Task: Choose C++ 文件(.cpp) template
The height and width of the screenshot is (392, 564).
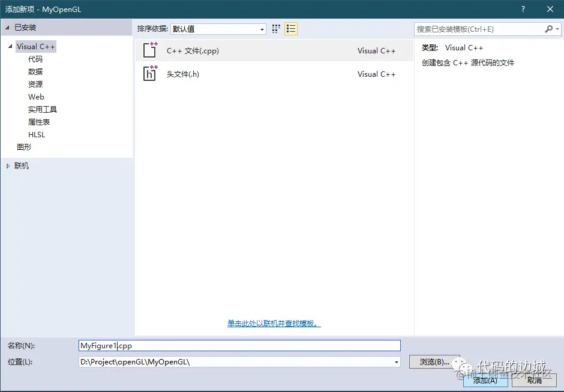Action: click(274, 50)
